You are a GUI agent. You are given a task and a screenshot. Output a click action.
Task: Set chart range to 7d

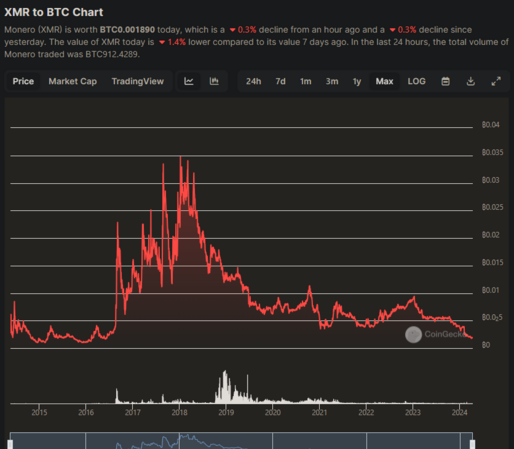click(280, 81)
